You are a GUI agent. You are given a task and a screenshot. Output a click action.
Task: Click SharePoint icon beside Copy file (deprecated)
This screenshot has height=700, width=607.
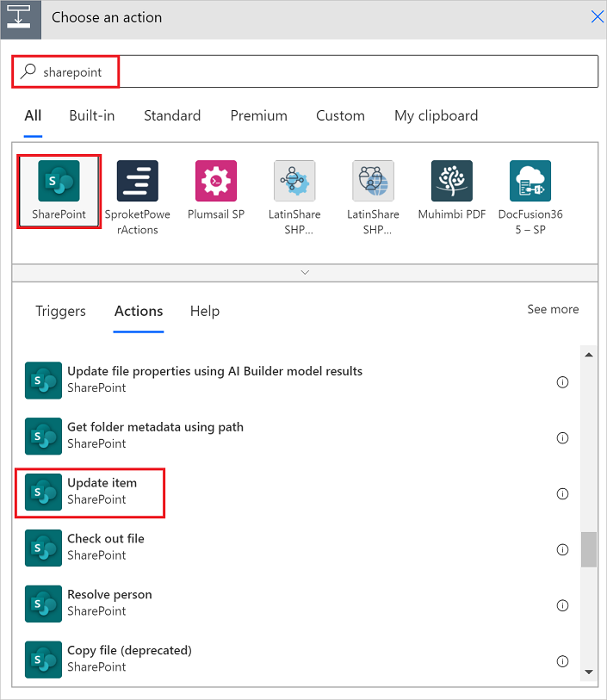pyautogui.click(x=43, y=660)
